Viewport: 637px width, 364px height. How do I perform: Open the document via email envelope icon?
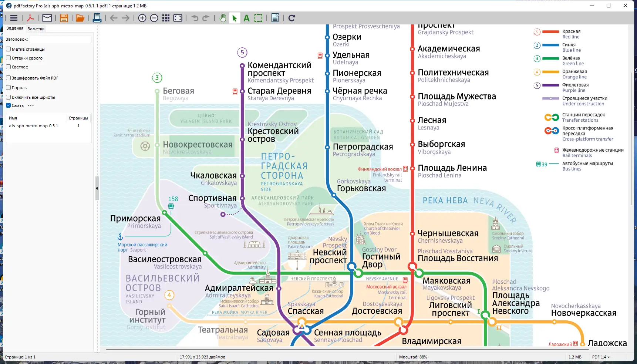click(47, 18)
